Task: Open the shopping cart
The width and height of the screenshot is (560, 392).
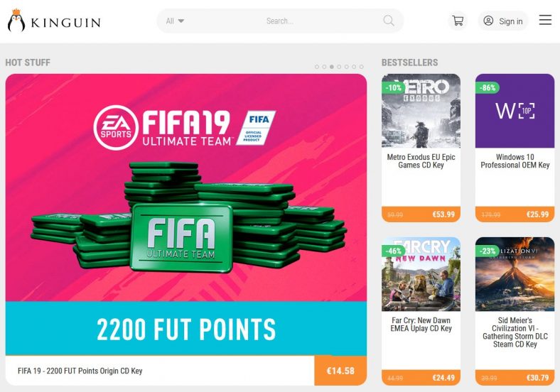Action: click(458, 21)
